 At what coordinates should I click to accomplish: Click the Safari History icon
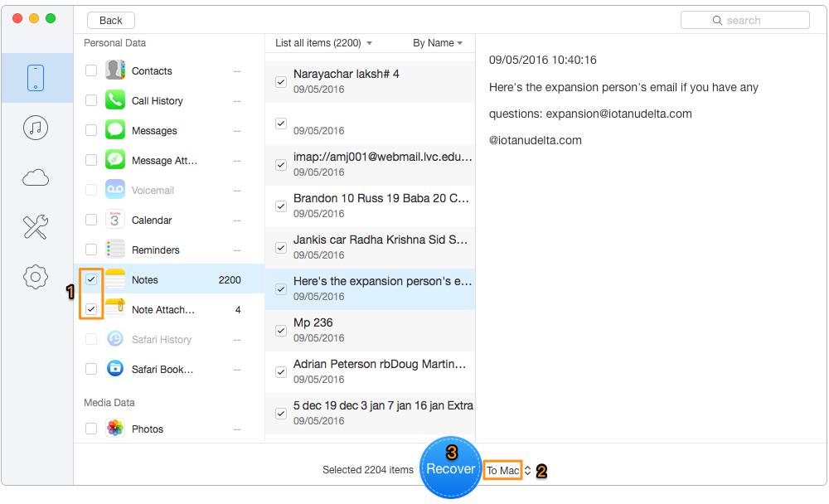(114, 338)
